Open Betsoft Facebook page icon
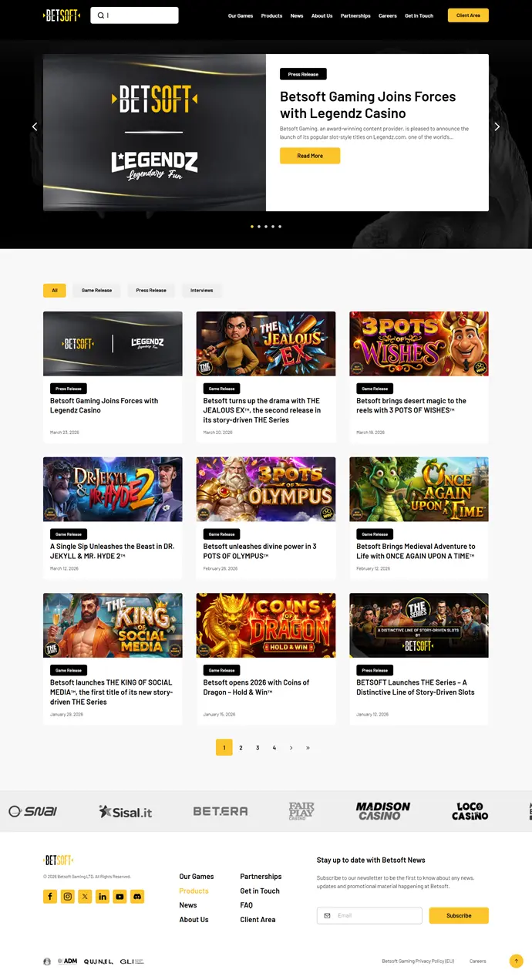532x980 pixels. pyautogui.click(x=50, y=897)
